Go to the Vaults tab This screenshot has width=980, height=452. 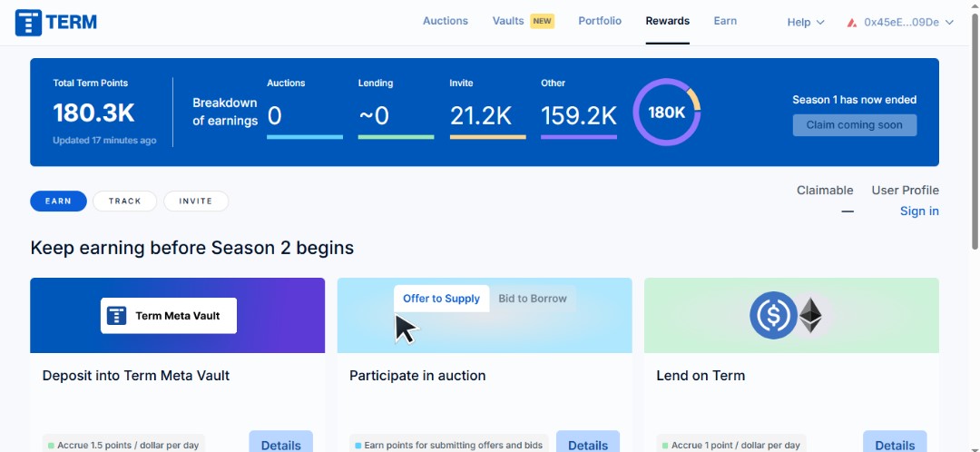[508, 21]
